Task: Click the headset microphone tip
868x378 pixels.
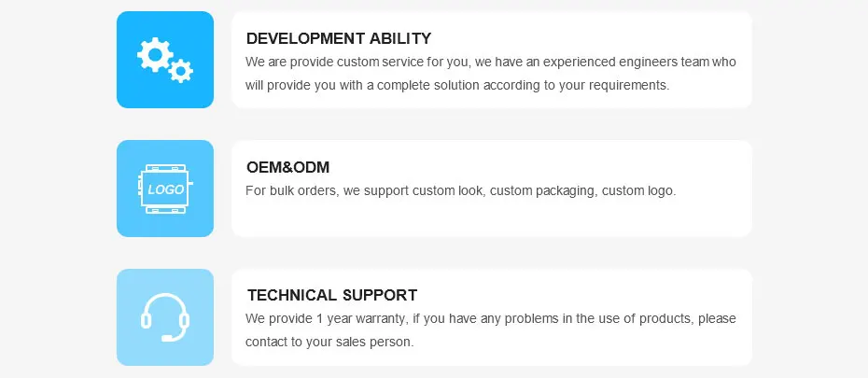Action: (x=166, y=337)
